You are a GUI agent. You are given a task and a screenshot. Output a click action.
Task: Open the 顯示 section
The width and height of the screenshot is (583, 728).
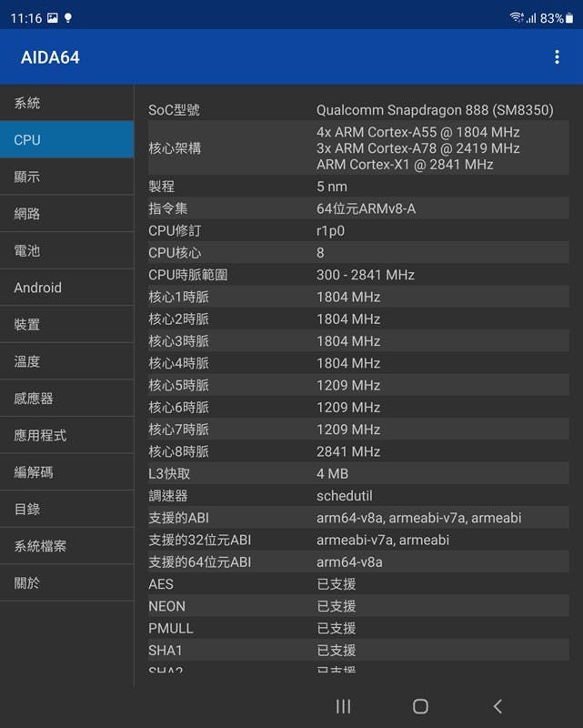[x=66, y=177]
